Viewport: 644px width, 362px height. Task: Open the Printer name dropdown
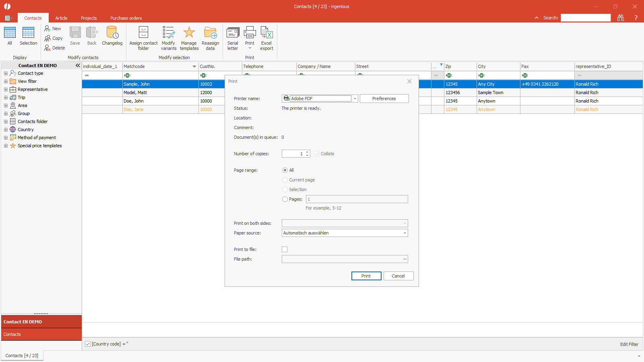pos(355,99)
